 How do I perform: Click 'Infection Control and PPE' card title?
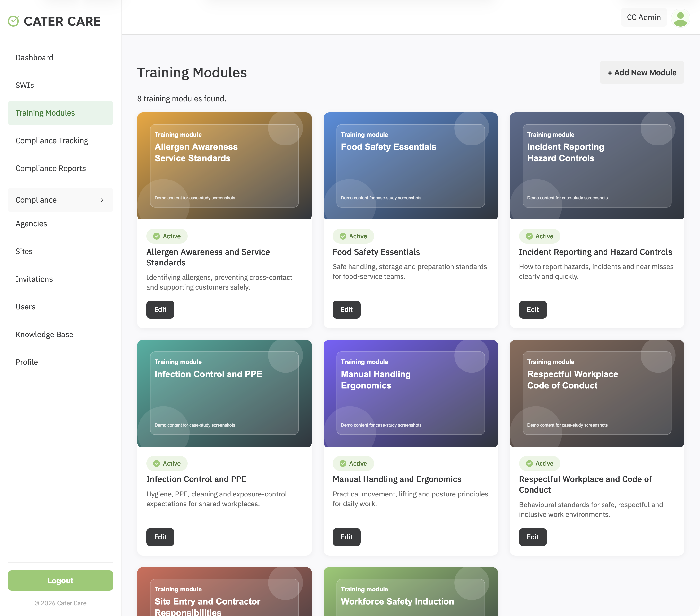pos(196,479)
